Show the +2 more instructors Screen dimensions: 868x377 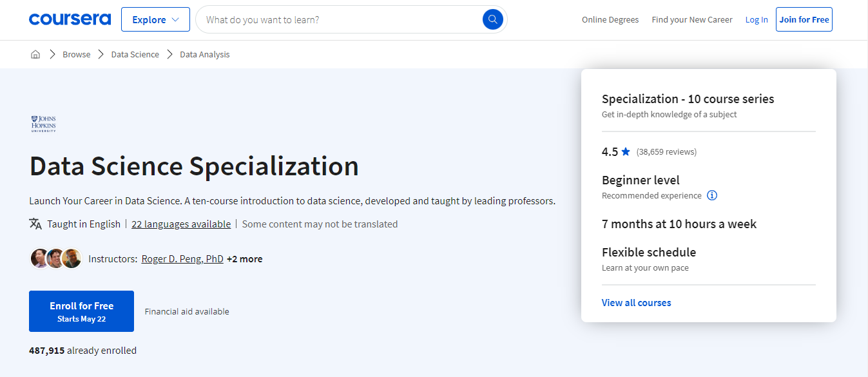(x=244, y=259)
